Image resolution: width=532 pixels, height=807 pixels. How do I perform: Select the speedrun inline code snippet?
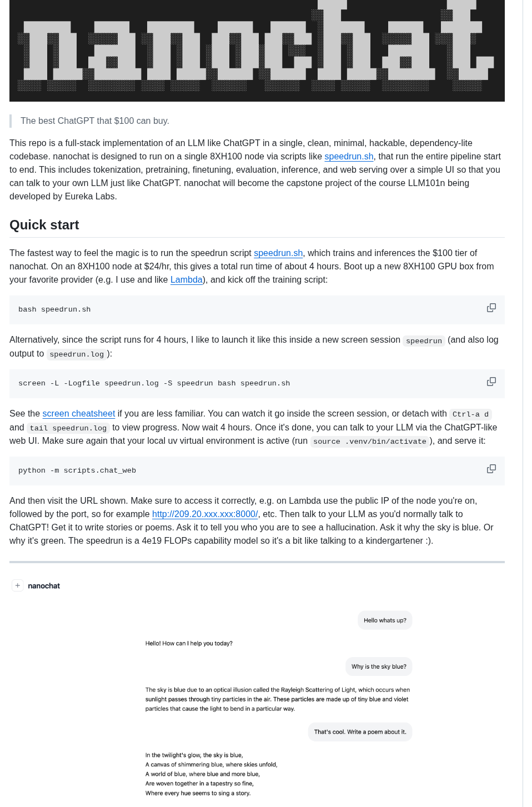click(x=424, y=340)
